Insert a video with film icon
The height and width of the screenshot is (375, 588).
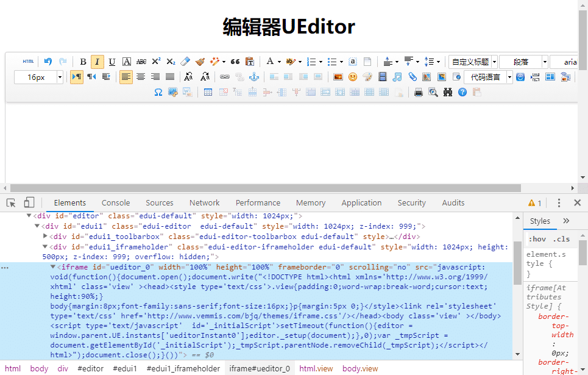pyautogui.click(x=383, y=77)
